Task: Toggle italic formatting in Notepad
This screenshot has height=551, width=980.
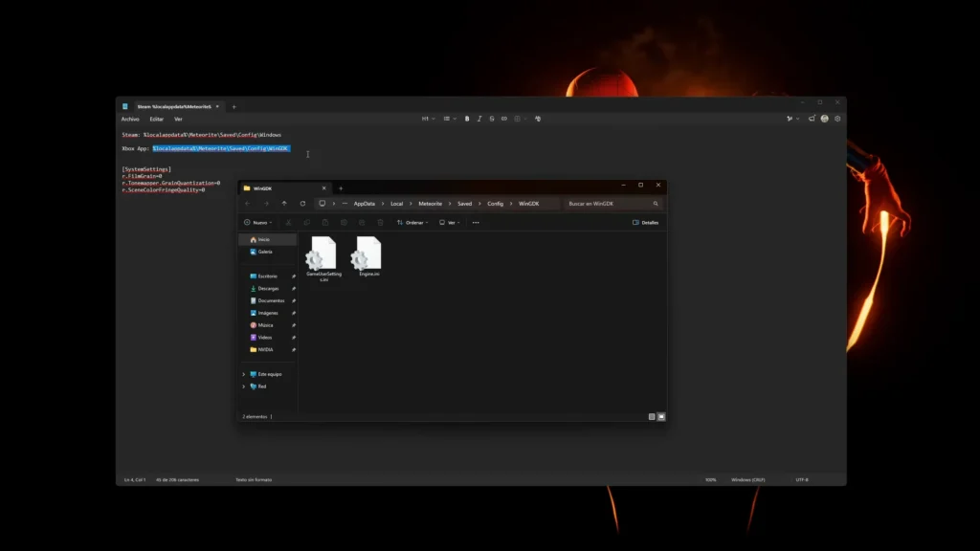Action: tap(479, 119)
